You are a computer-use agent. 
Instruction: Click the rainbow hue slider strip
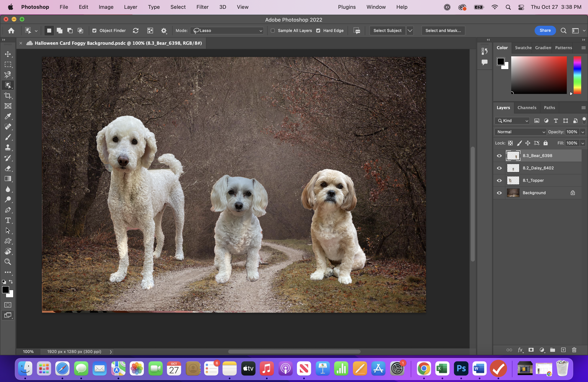tap(577, 75)
